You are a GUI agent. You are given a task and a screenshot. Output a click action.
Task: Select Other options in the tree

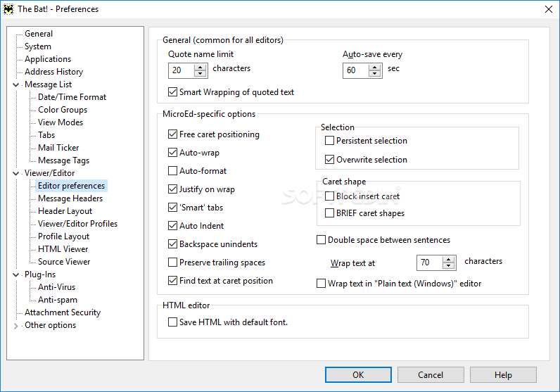tap(51, 326)
